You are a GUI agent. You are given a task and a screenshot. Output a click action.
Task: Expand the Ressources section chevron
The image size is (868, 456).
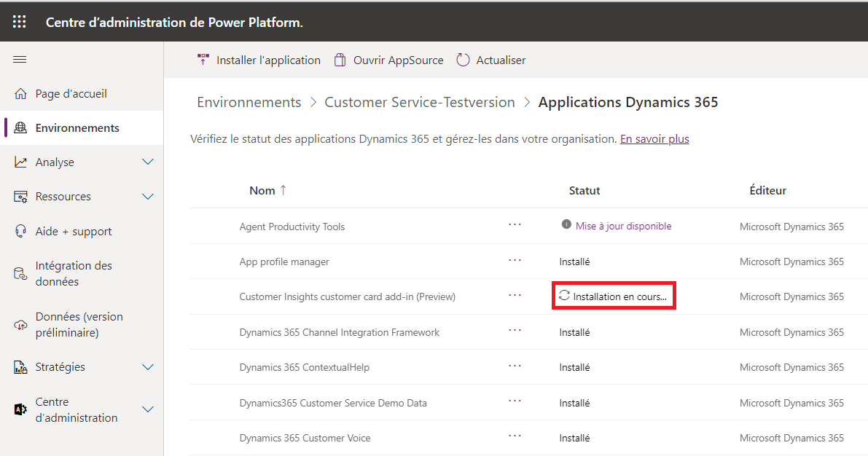(x=148, y=197)
